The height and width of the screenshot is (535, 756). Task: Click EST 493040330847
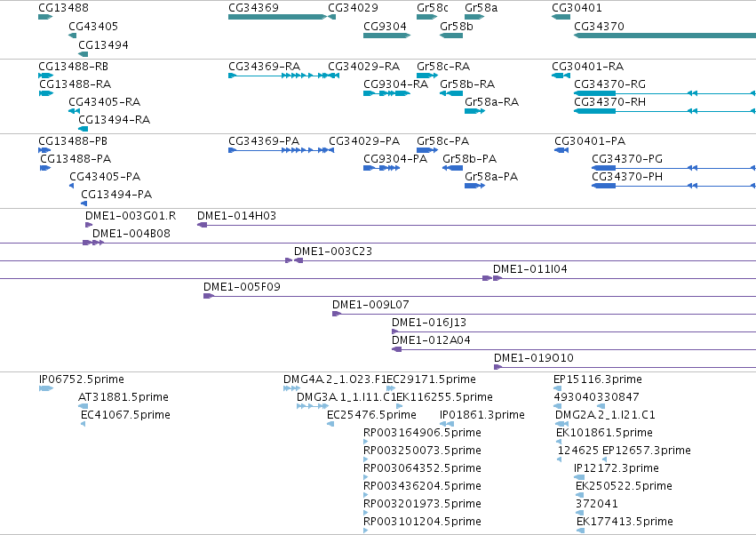pos(596,397)
